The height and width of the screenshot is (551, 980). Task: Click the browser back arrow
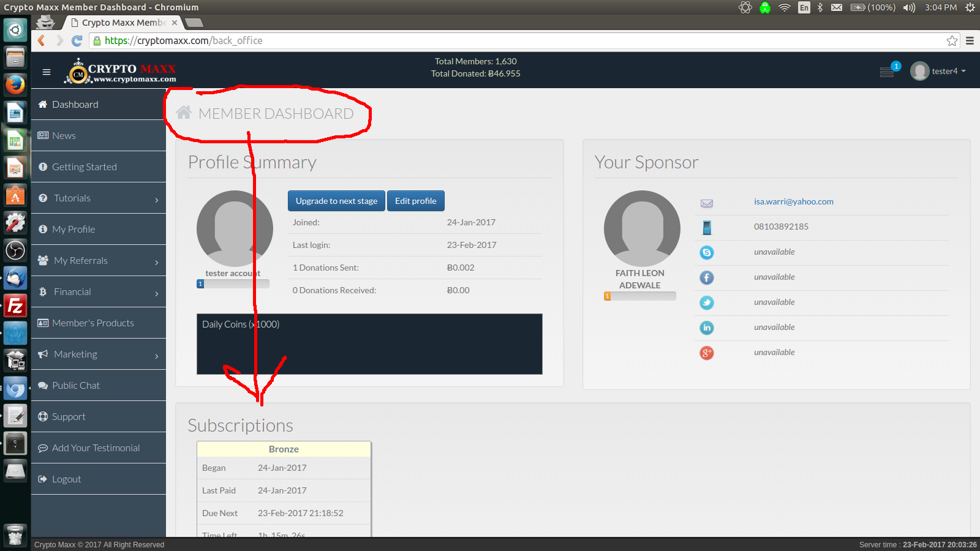42,40
